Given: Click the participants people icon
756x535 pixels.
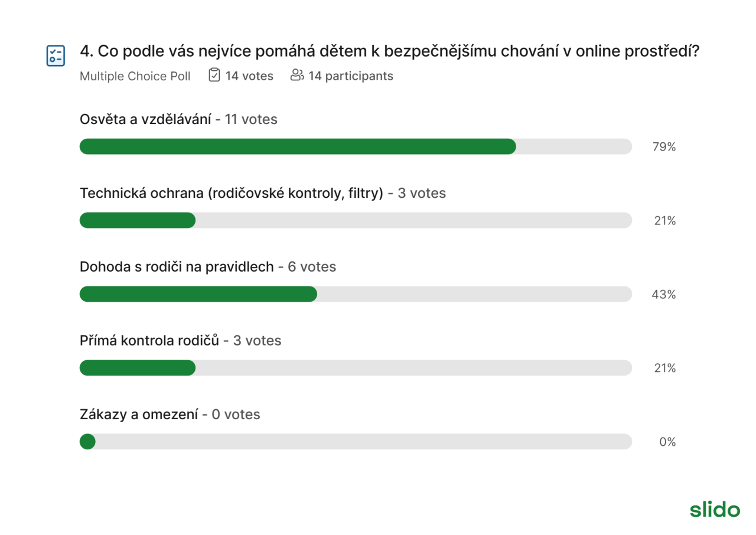Looking at the screenshot, I should [x=297, y=75].
